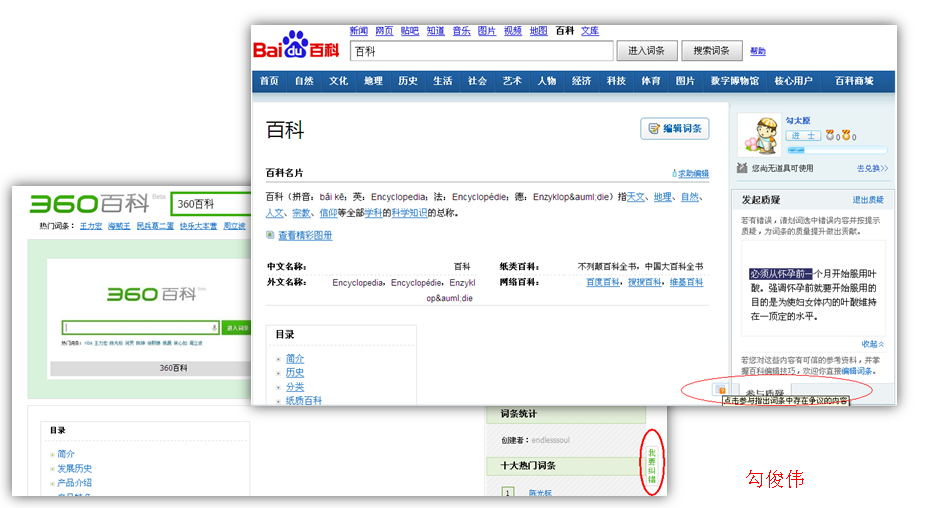Screen dimensions: 929x508
Task: Click the 编辑词条 button
Action: tap(675, 129)
